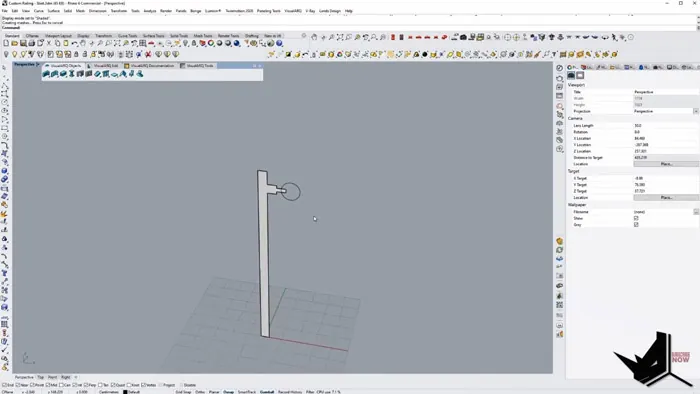The width and height of the screenshot is (700, 394).
Task: Click the black sphere icon in second-row right toolbar
Action: tap(425, 54)
